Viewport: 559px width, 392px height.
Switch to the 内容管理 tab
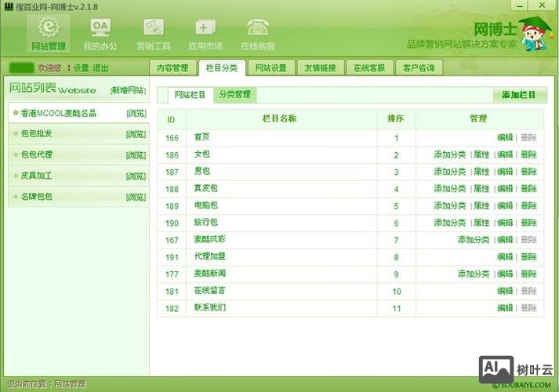point(172,67)
